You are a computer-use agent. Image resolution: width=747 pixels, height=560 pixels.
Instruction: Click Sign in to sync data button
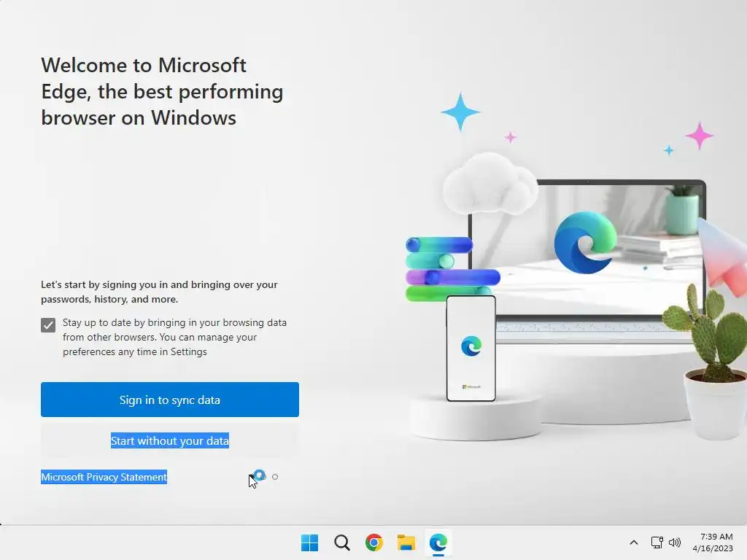tap(169, 400)
